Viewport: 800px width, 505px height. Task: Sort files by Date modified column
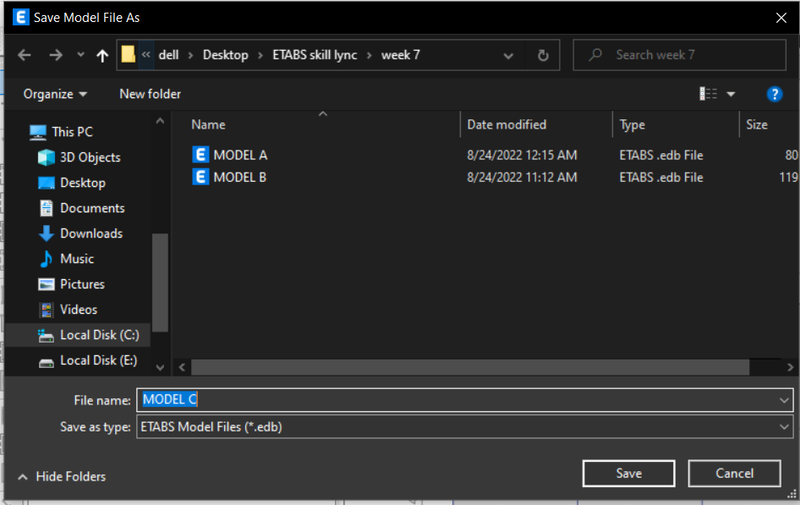pos(507,125)
